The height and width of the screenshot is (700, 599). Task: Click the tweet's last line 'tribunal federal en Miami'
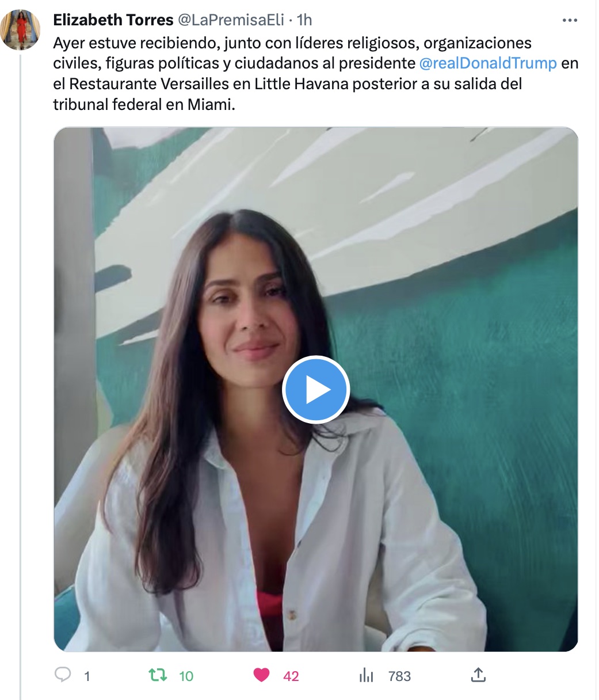tap(144, 105)
